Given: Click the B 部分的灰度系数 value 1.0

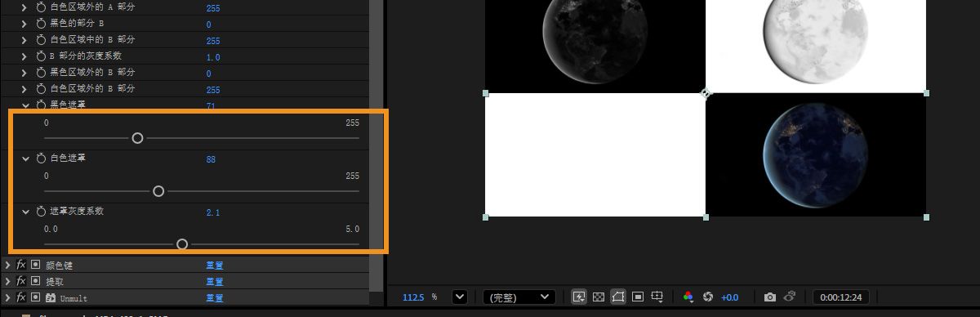Looking at the screenshot, I should (213, 57).
